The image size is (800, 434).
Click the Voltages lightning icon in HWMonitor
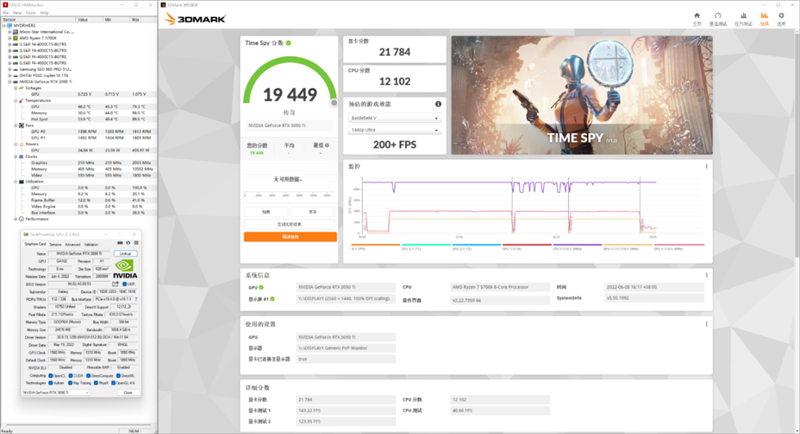click(x=21, y=88)
